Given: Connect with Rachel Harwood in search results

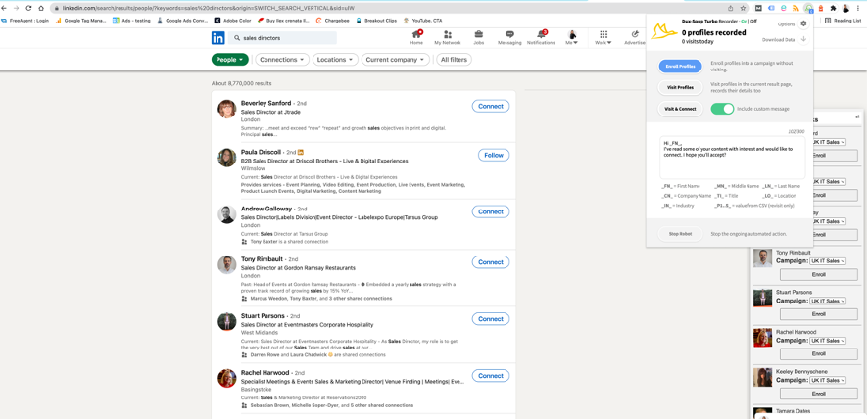Looking at the screenshot, I should tap(491, 375).
